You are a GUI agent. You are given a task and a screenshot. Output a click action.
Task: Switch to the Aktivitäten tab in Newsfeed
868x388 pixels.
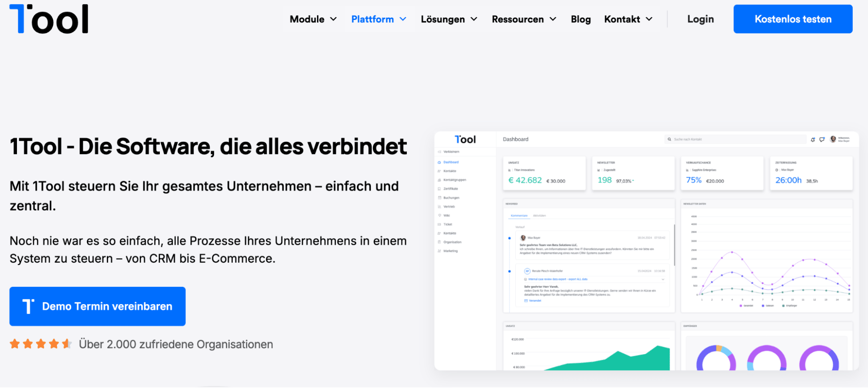click(539, 216)
